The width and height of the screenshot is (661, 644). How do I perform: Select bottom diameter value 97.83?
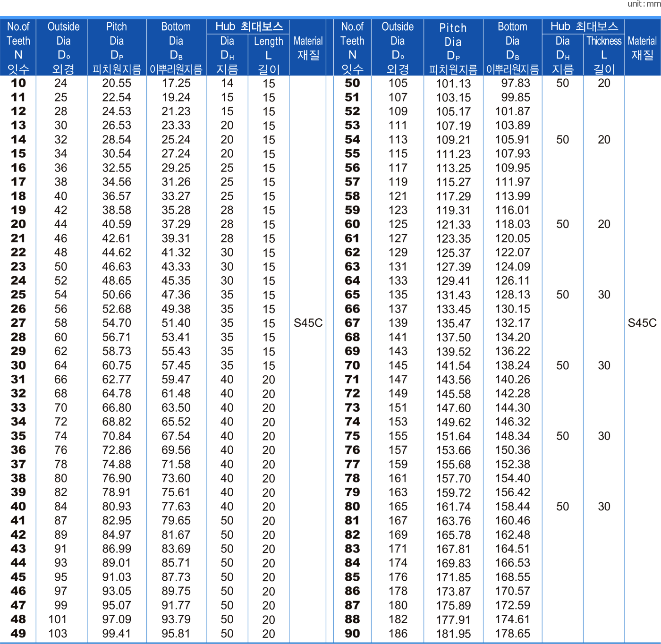[x=516, y=83]
